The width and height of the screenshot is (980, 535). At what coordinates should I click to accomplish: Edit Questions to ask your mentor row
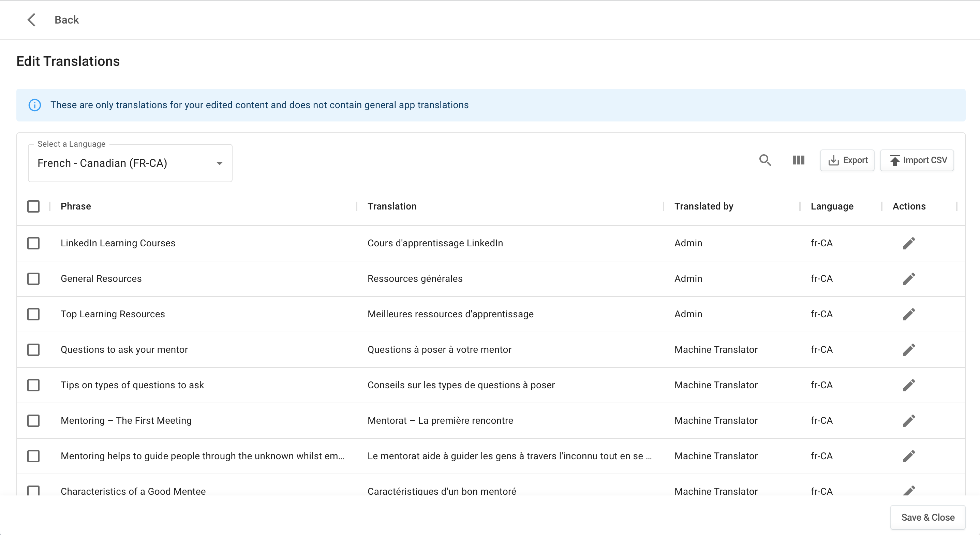point(908,350)
